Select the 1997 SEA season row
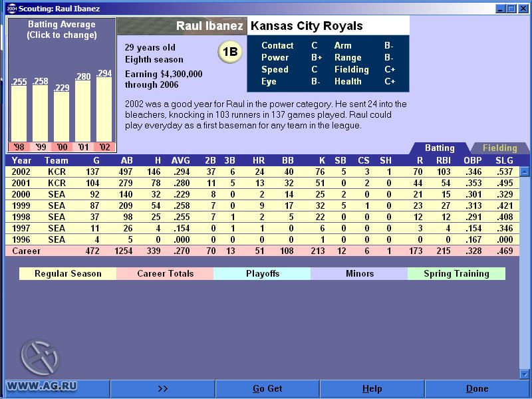 coord(262,228)
